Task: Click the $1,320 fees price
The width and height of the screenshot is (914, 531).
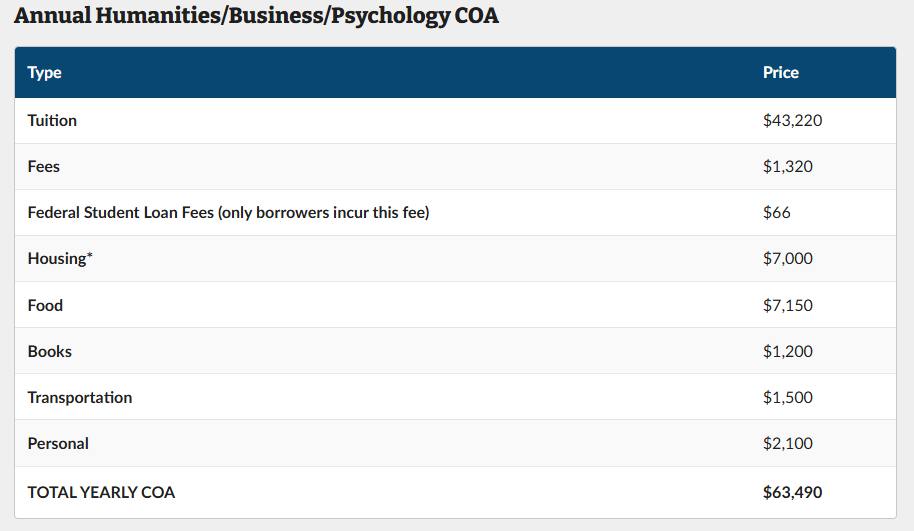Action: (788, 166)
